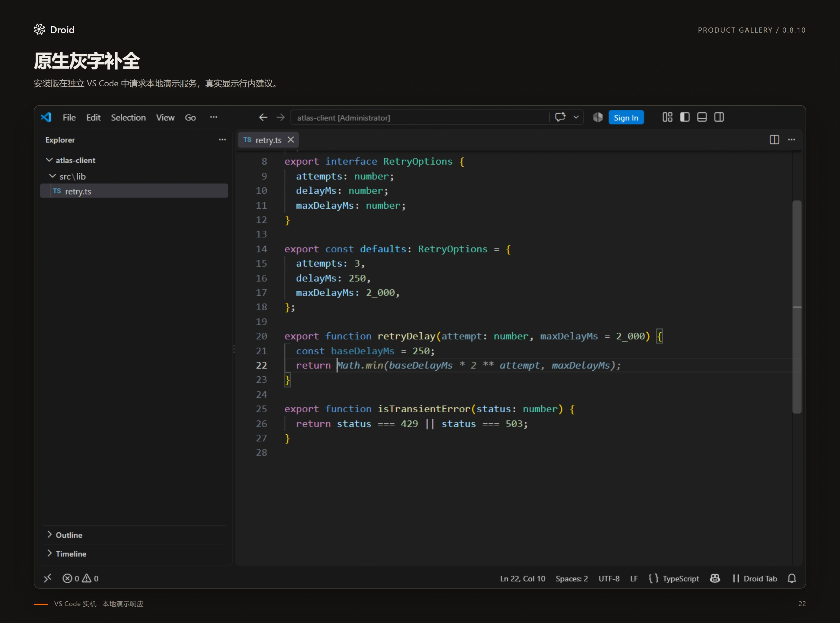
Task: Select retry.ts in the Explorer tree
Action: coord(134,191)
